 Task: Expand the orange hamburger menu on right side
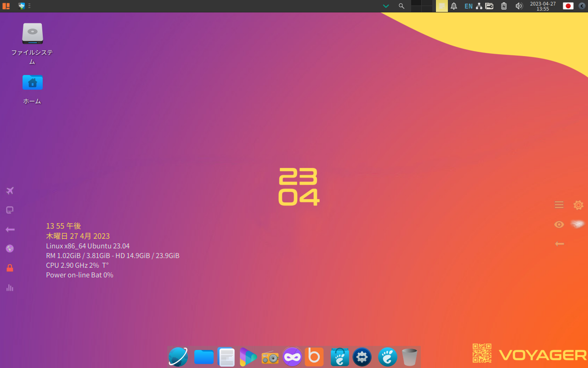click(x=559, y=205)
